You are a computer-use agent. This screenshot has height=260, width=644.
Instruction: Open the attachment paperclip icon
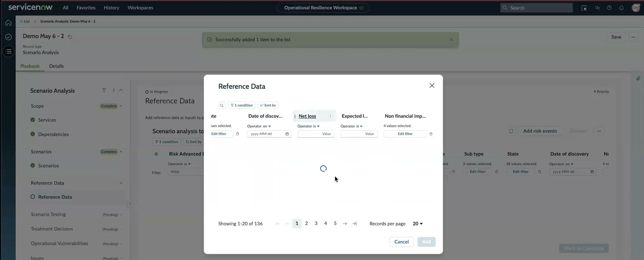(x=638, y=78)
